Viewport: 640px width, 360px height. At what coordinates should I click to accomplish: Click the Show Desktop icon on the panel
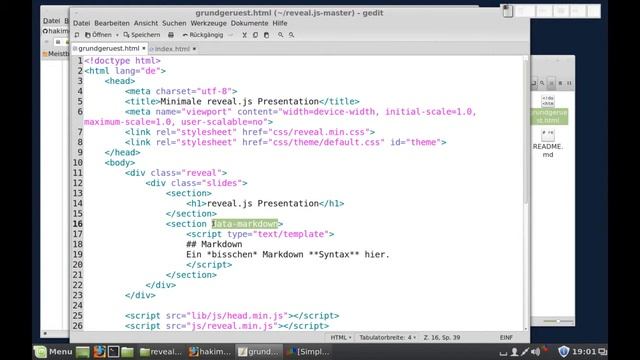82,352
